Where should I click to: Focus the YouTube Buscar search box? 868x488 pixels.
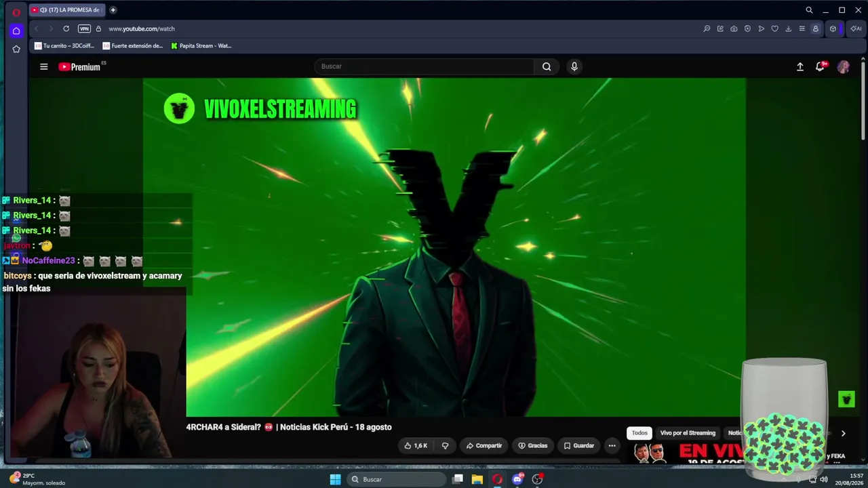pyautogui.click(x=425, y=66)
